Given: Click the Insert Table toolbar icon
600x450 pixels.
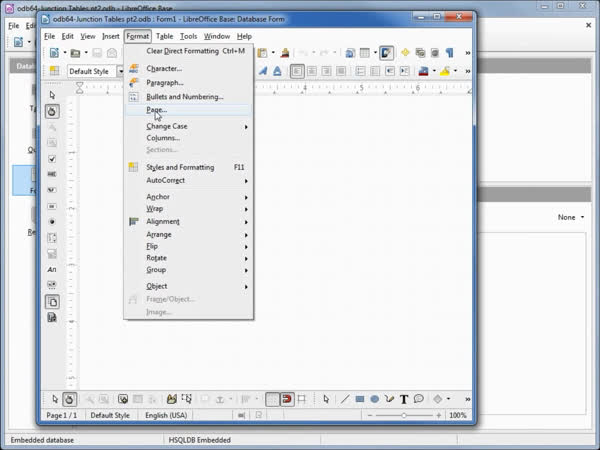Looking at the screenshot, I should 365,53.
